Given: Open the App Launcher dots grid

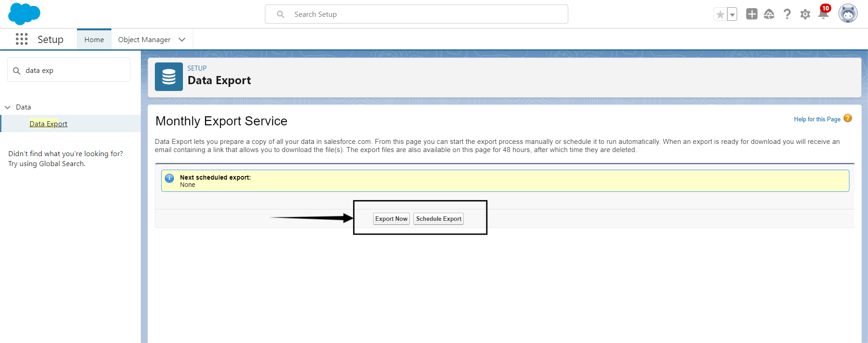Looking at the screenshot, I should point(22,39).
